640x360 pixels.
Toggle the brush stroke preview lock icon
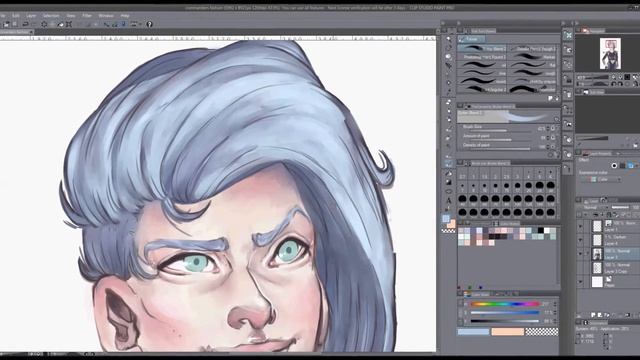tap(557, 119)
